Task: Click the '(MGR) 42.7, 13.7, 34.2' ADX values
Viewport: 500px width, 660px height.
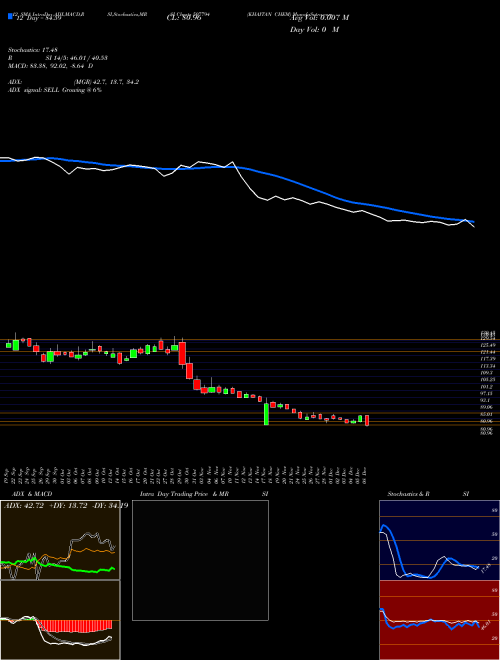Action: coord(106,82)
